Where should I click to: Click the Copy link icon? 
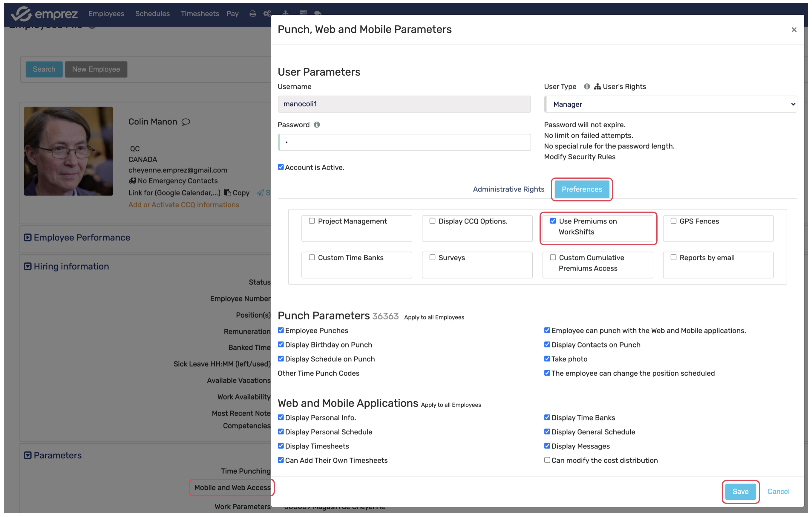tap(228, 192)
